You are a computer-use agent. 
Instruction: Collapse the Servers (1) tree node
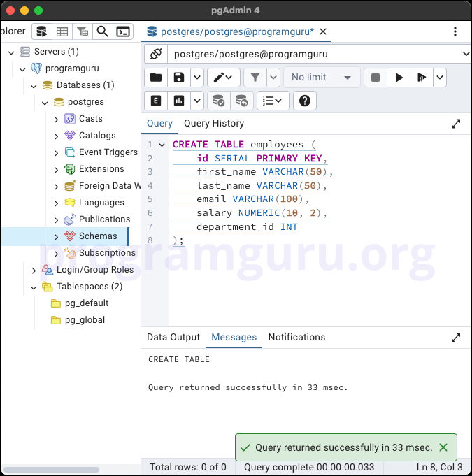11,52
